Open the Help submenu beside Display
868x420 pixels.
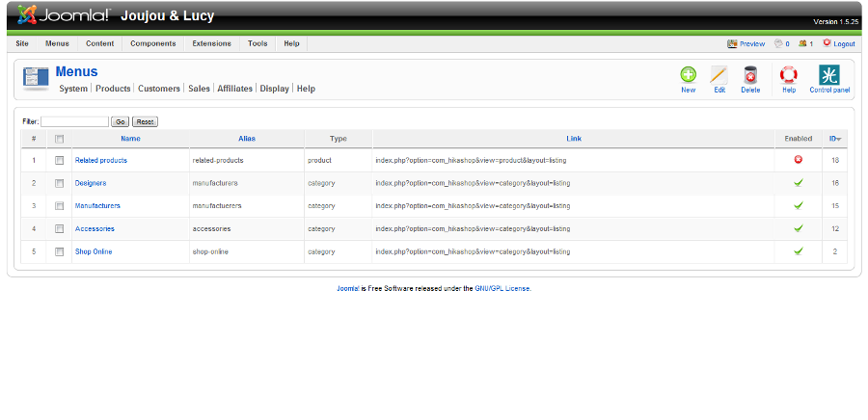coord(306,89)
